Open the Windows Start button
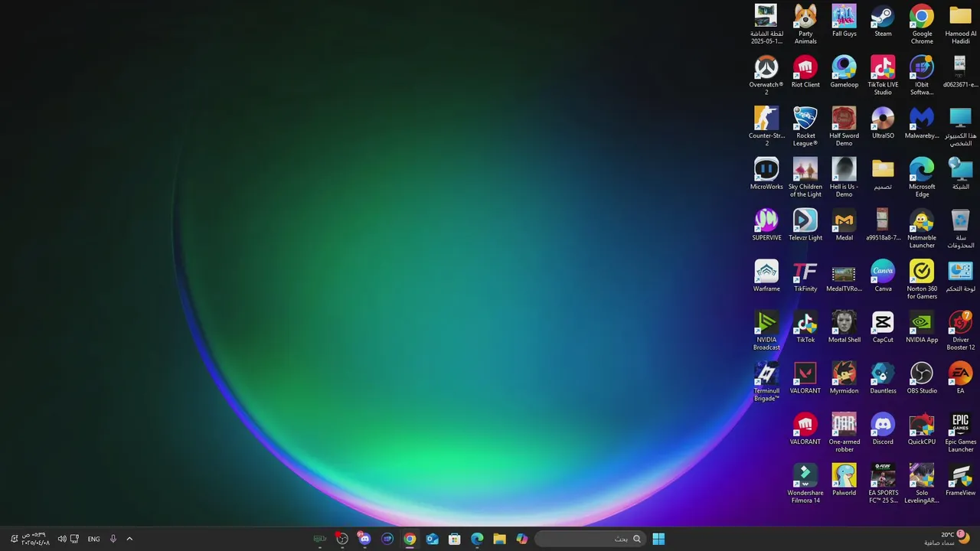The height and width of the screenshot is (551, 980). (x=658, y=539)
